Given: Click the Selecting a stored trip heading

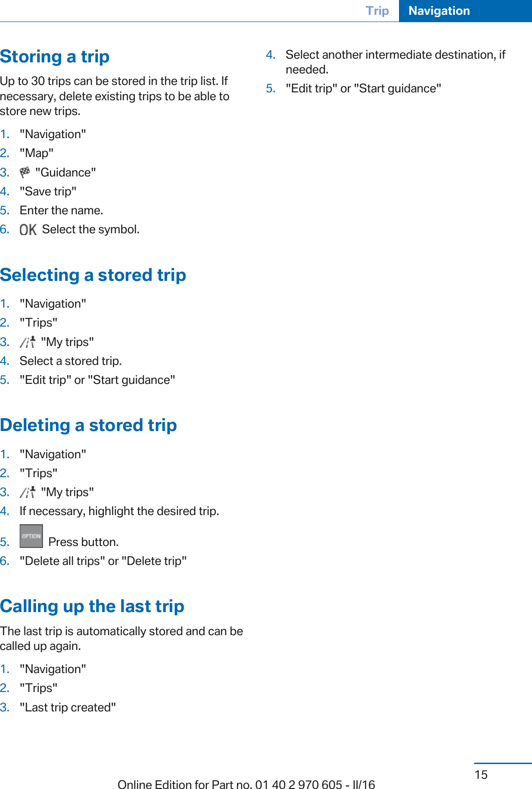Looking at the screenshot, I should click(x=93, y=275).
